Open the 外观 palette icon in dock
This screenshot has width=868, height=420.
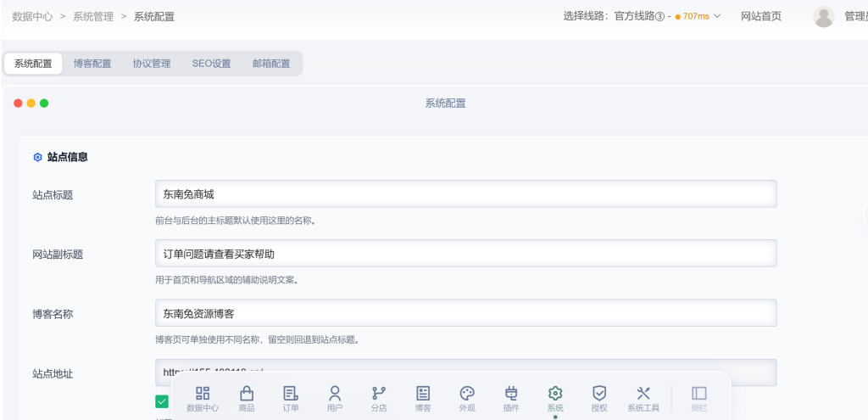467,400
